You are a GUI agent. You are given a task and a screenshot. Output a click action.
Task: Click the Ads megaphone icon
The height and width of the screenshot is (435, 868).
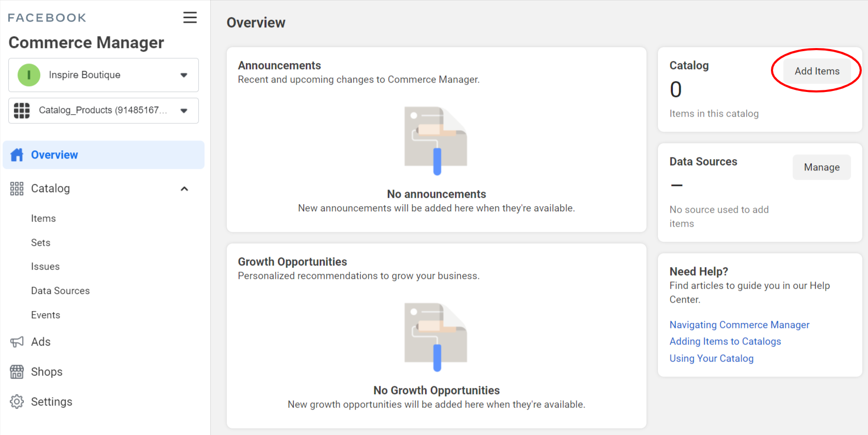click(17, 342)
